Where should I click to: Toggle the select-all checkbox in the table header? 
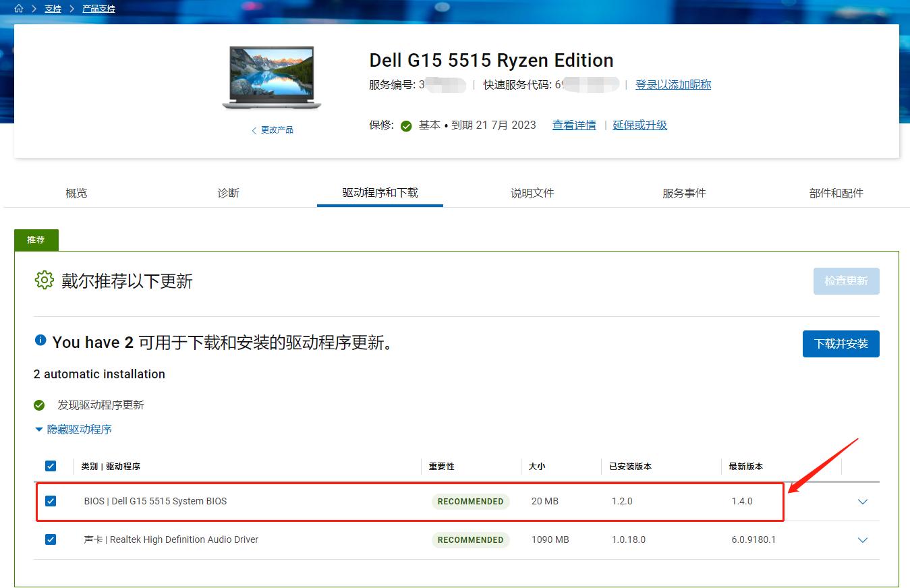click(51, 465)
